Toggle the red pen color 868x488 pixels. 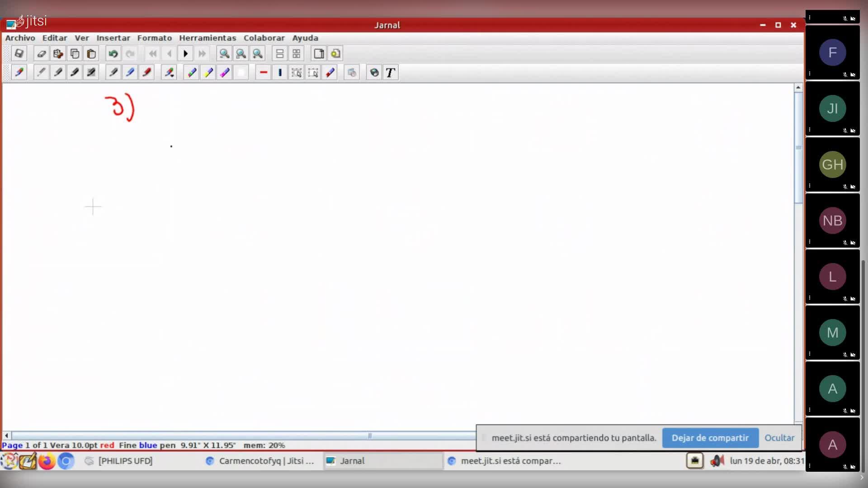point(147,73)
